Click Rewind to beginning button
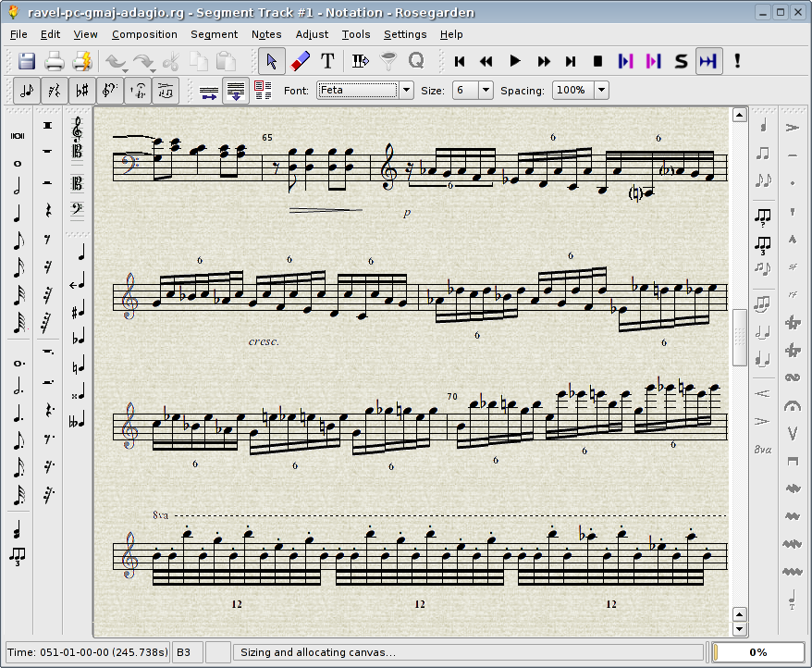The image size is (812, 668). tap(460, 61)
